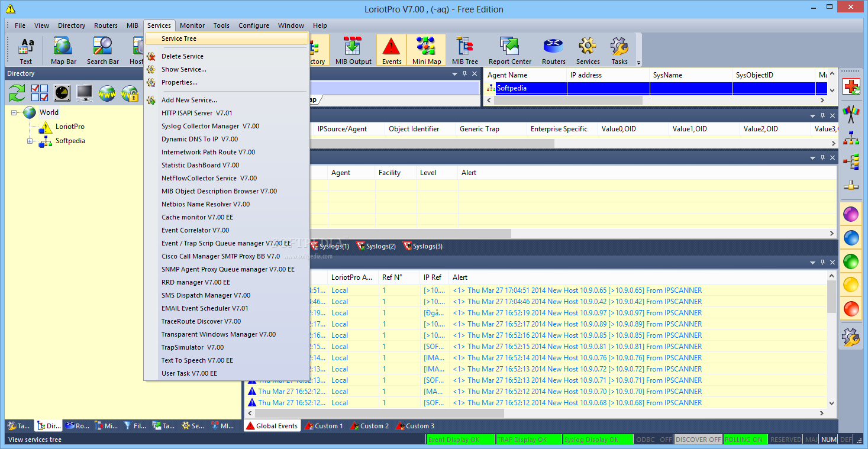Launch Syslog Collector Manager V7.00 service
This screenshot has height=449, width=868.
[x=227, y=126]
